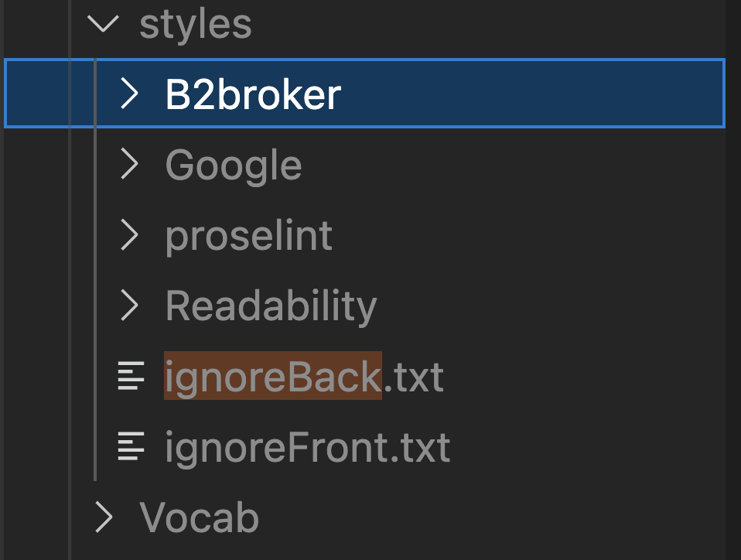Expand the Google folder chevron
This screenshot has width=741, height=560.
[130, 165]
